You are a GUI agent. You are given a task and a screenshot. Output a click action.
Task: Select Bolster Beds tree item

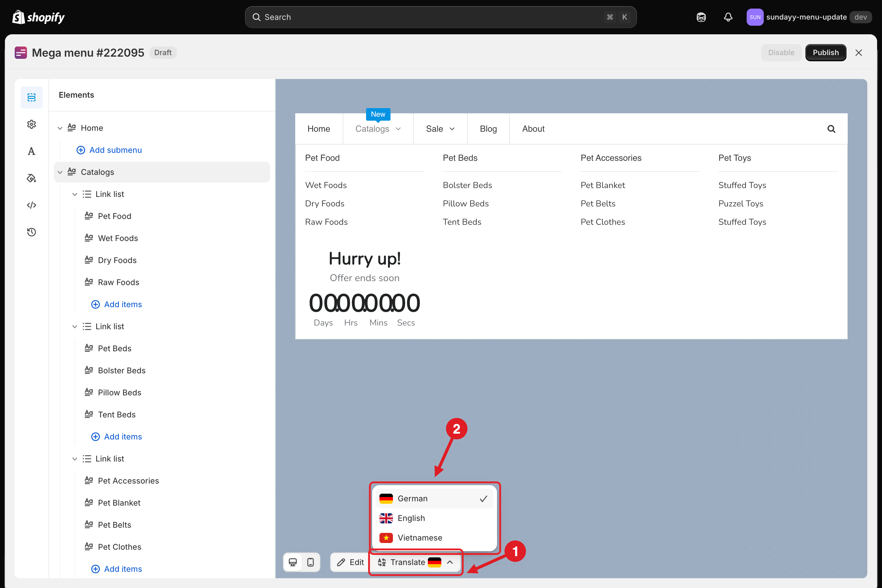(122, 371)
